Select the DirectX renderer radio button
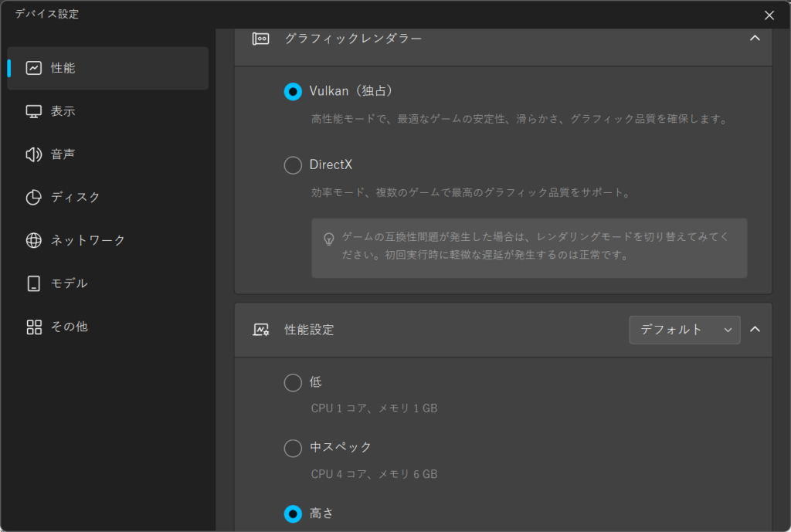 pos(293,165)
